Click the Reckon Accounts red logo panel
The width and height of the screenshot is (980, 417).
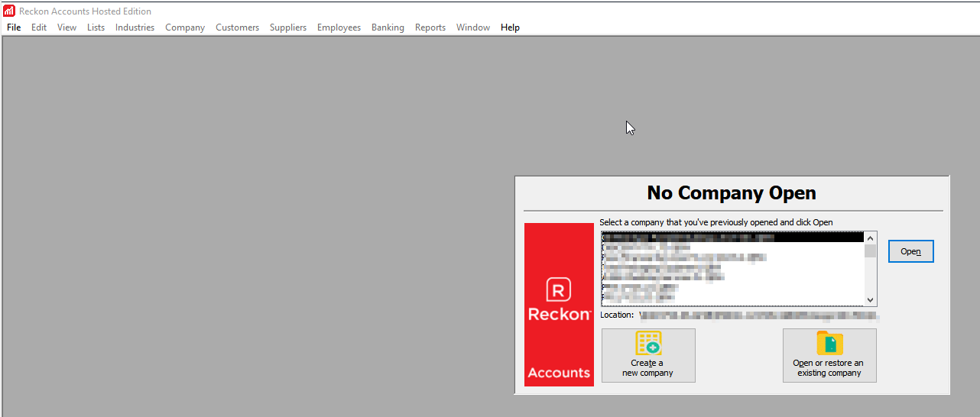(559, 304)
